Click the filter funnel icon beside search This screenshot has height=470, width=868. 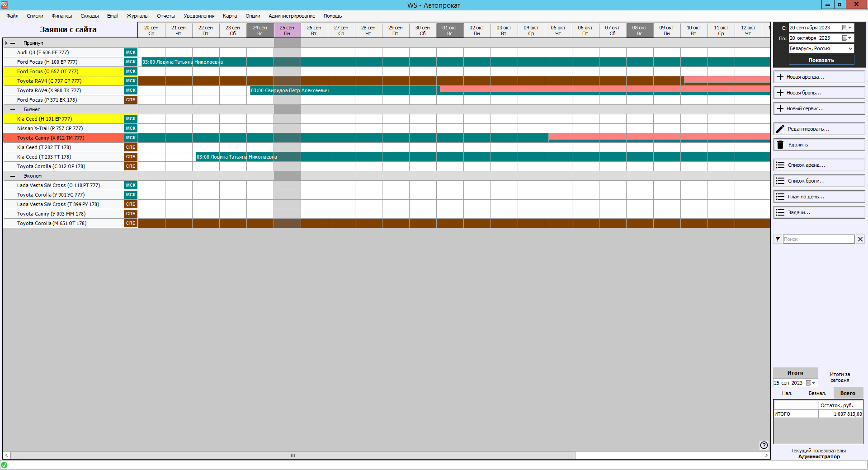pyautogui.click(x=778, y=239)
